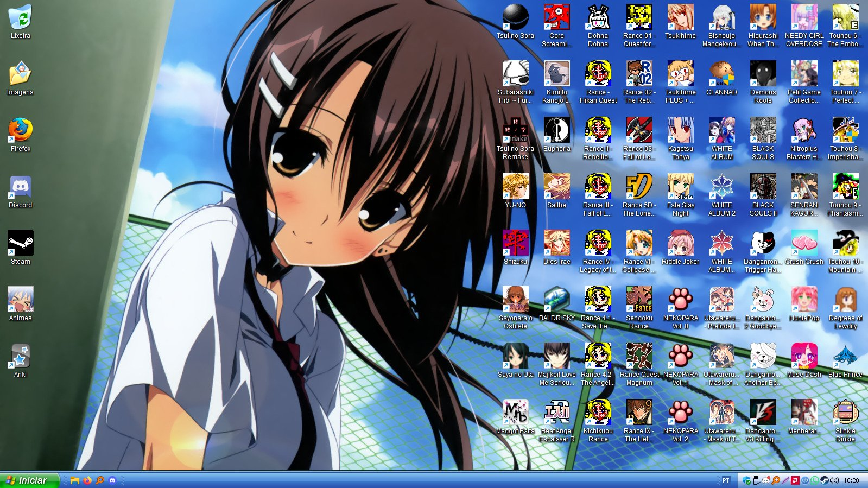Screen dimensions: 868x488
Task: Open the Saya no Uta shortcut
Action: click(515, 358)
